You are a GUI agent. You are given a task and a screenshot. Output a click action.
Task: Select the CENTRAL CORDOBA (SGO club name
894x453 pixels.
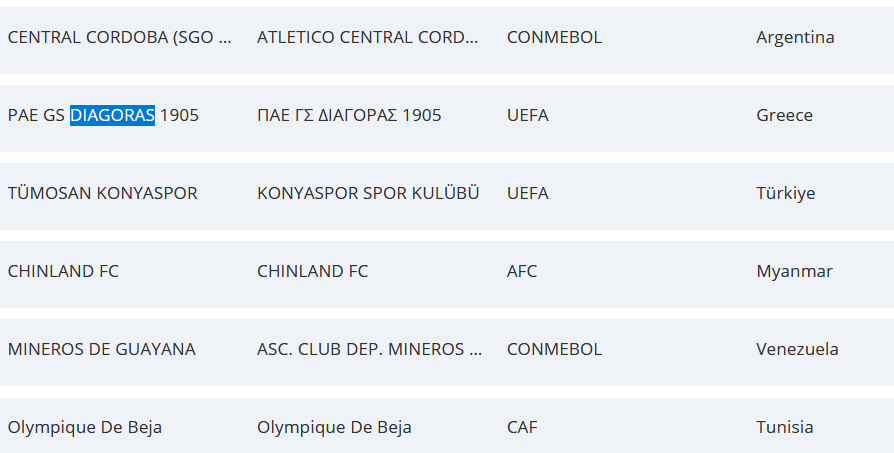(120, 37)
